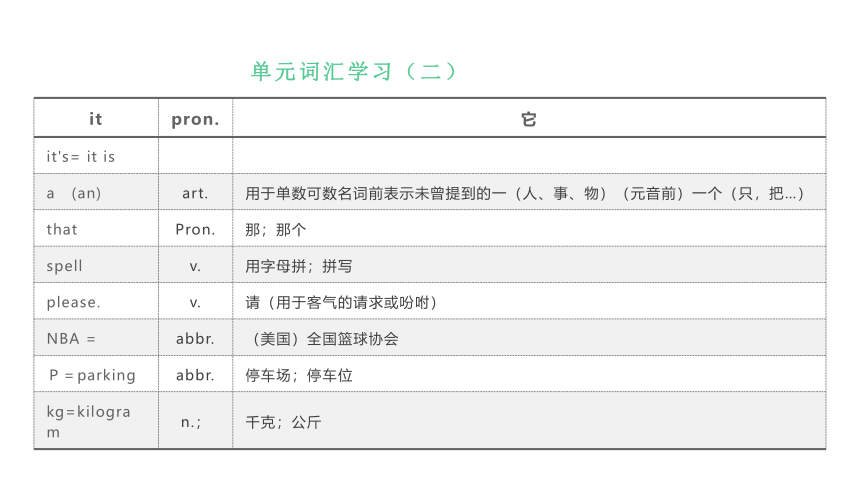This screenshot has height=484, width=860.
Task: Click the word 'please.' cell
Action: [x=96, y=301]
